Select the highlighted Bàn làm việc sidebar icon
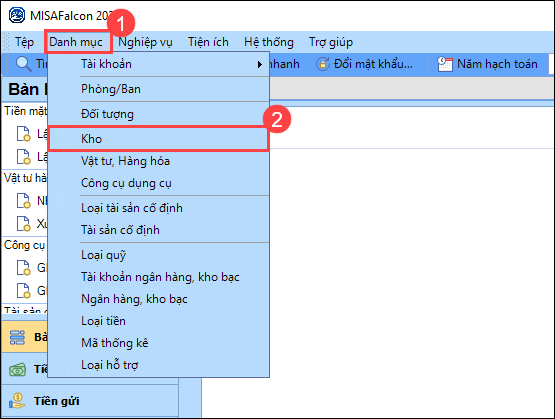 click(x=17, y=337)
